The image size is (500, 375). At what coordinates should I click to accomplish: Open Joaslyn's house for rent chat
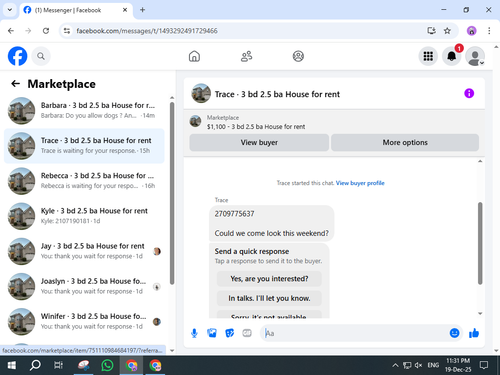click(84, 286)
